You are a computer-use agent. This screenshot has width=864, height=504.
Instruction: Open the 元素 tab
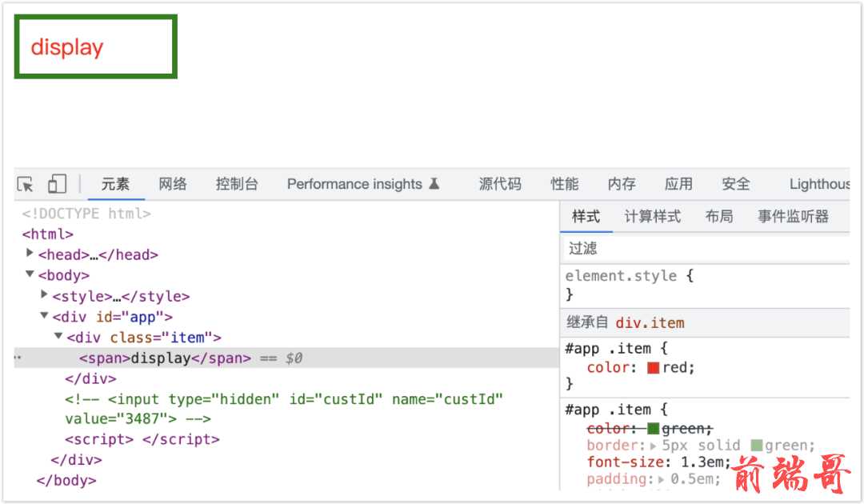click(x=115, y=184)
